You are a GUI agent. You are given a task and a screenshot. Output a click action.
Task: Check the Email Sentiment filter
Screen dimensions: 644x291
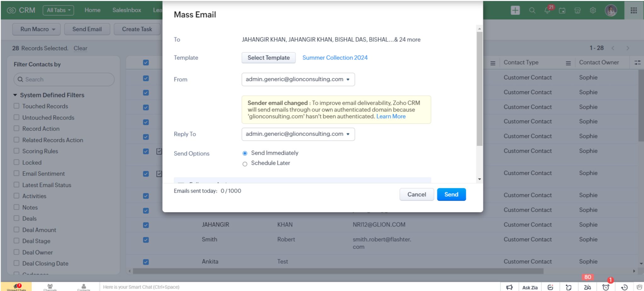pos(16,173)
